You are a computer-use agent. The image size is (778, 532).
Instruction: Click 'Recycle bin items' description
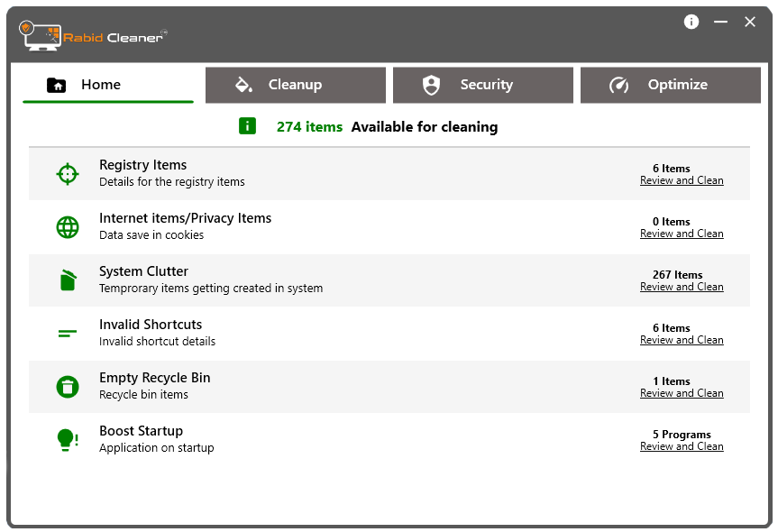tap(143, 395)
